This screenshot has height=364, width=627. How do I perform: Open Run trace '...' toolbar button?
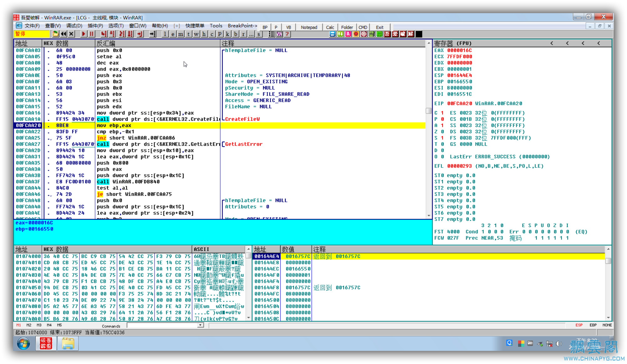pyautogui.click(x=251, y=34)
